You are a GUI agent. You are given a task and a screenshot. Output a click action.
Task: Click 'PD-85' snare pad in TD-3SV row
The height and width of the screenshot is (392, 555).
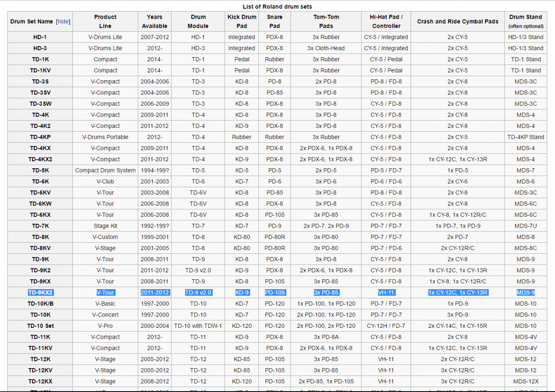tap(274, 93)
